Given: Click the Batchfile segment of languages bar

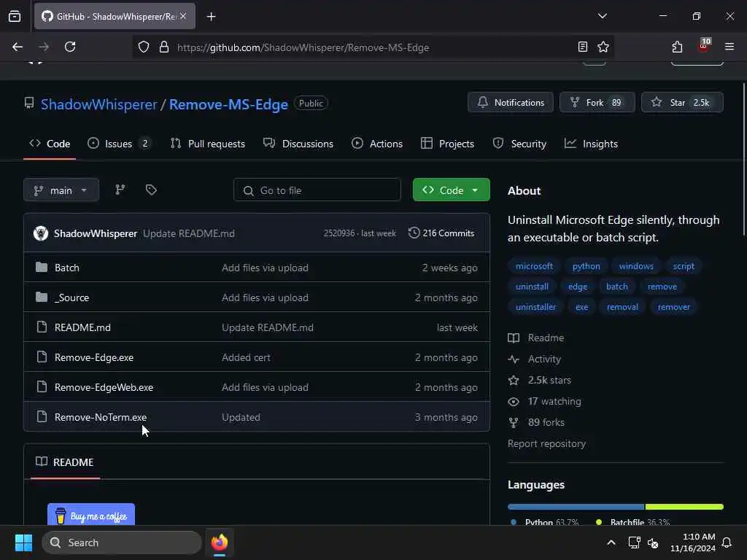Looking at the screenshot, I should pyautogui.click(x=684, y=507).
